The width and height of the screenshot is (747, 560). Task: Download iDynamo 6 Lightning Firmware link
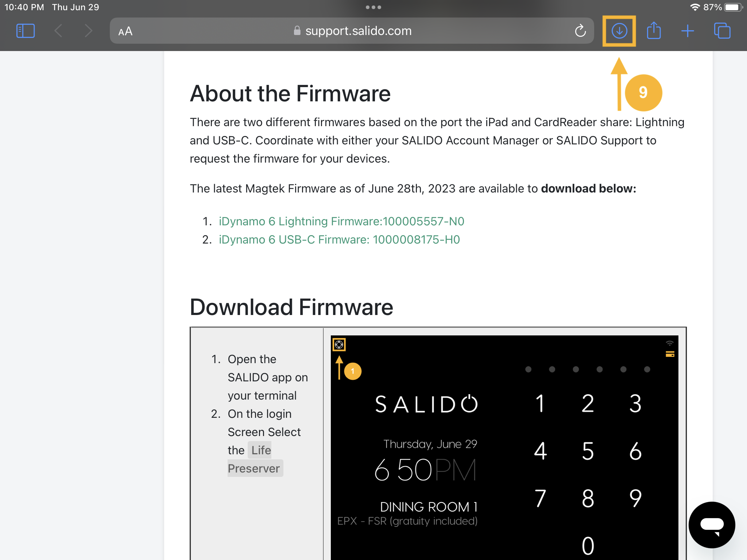click(x=341, y=221)
